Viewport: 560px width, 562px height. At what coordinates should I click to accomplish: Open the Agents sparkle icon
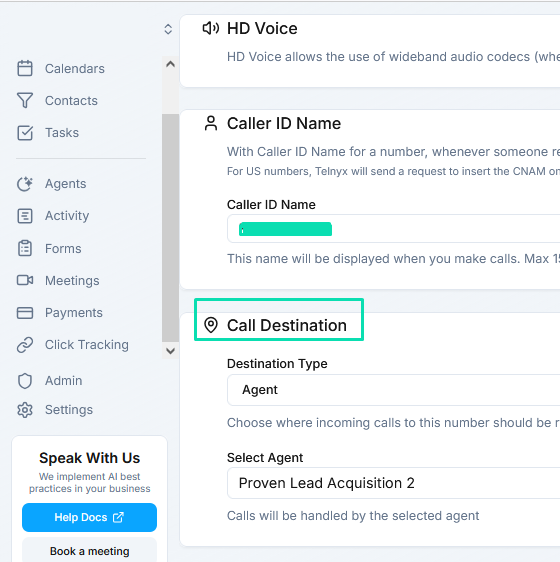tap(25, 184)
